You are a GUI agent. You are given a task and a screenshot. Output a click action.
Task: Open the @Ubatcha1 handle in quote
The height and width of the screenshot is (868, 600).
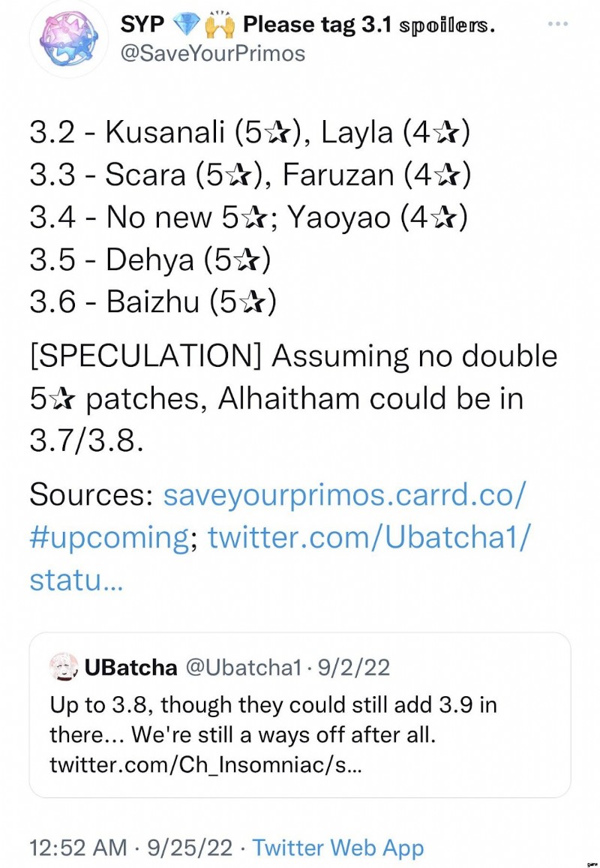click(x=242, y=668)
